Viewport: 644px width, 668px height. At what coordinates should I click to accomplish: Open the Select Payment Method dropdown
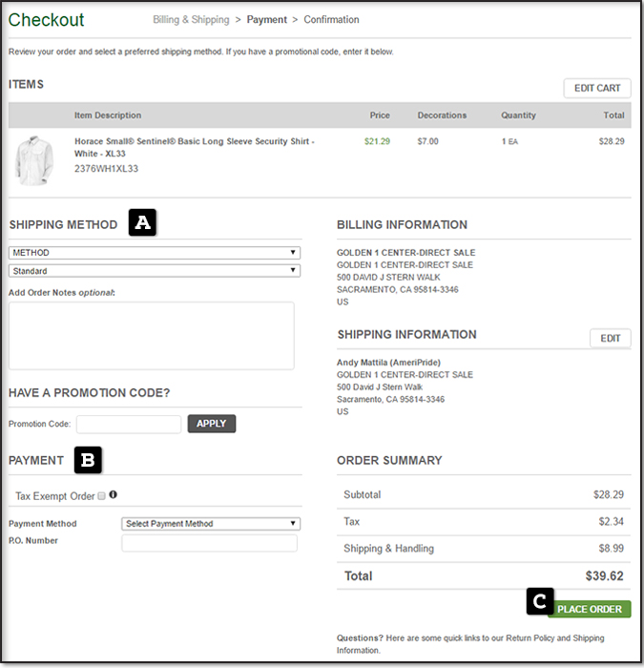[x=211, y=523]
